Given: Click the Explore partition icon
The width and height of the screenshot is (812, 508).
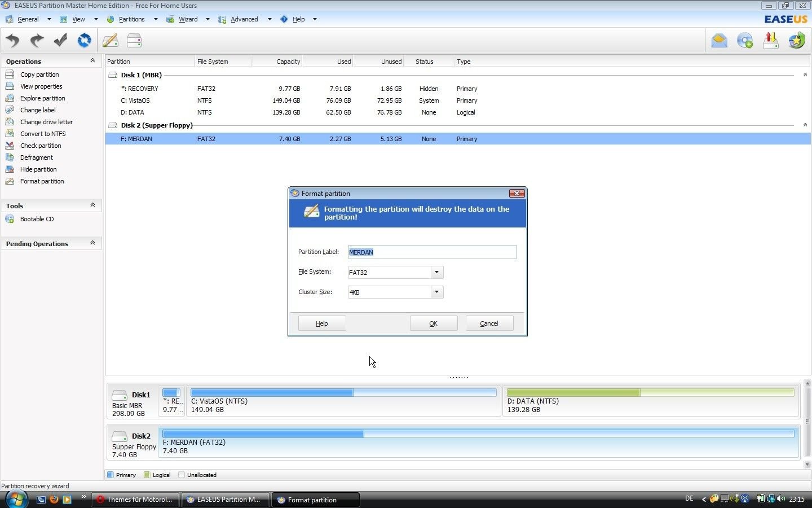Looking at the screenshot, I should [10, 98].
